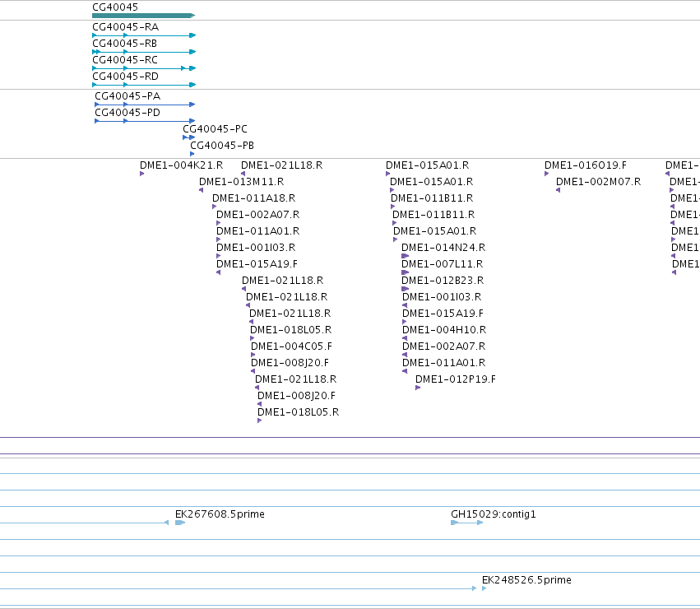Click the CG40045-PB protein label
Screen dimensions: 700x609
coord(222,146)
